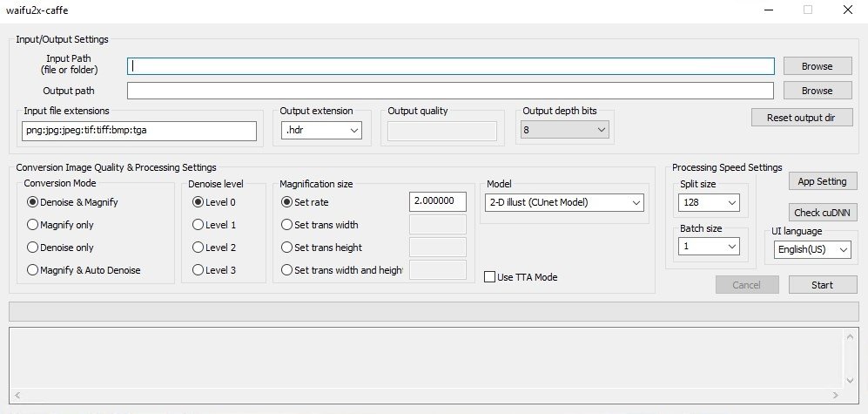Screen dimensions: 868x414
Task: Select Set rate magnification option
Action: 305,202
